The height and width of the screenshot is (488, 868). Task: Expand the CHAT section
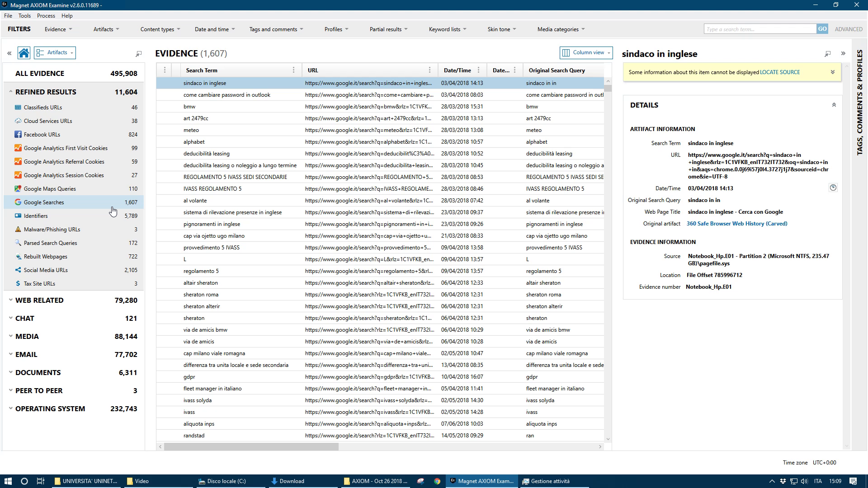coord(10,318)
